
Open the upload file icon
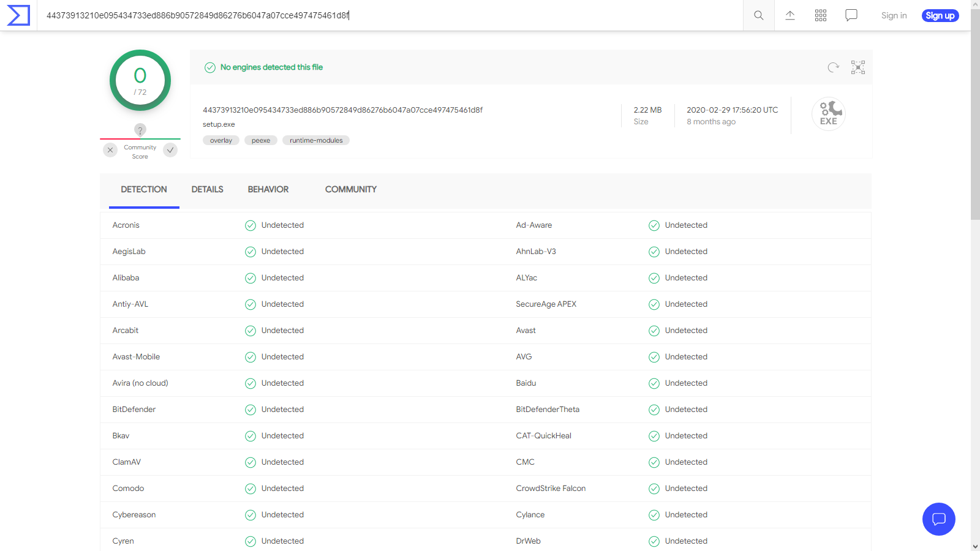pyautogui.click(x=790, y=15)
